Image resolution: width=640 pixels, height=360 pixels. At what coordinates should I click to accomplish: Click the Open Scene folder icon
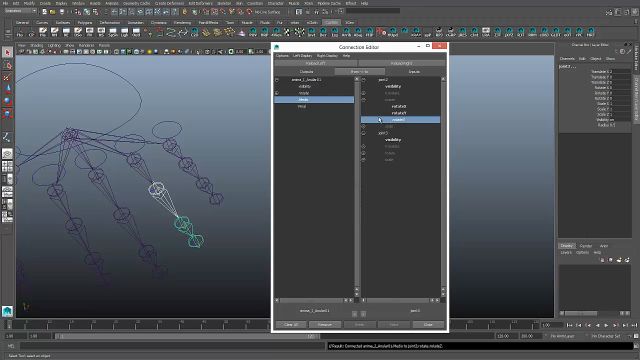point(53,12)
